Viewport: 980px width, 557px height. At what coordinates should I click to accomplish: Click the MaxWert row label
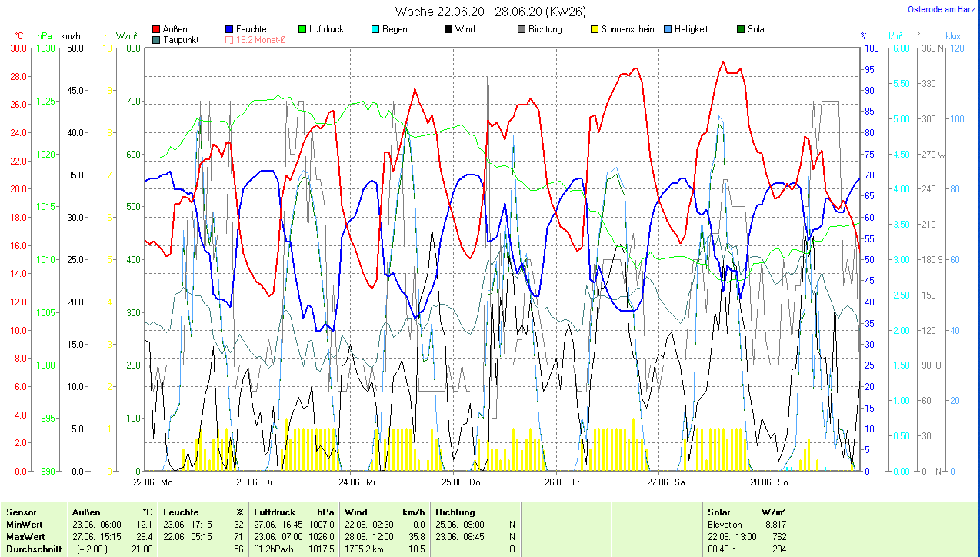click(25, 536)
